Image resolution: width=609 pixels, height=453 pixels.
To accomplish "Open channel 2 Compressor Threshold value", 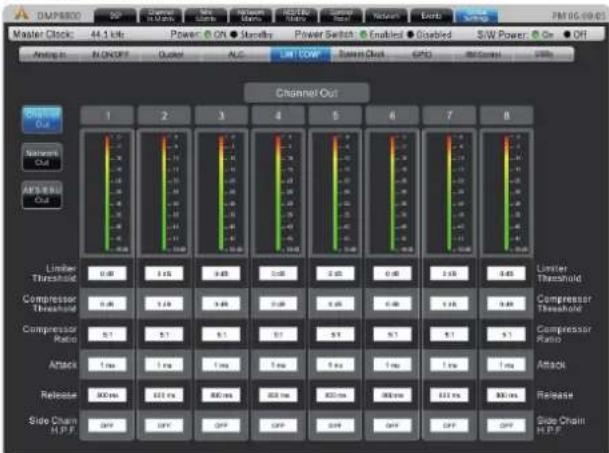I will pyautogui.click(x=164, y=304).
